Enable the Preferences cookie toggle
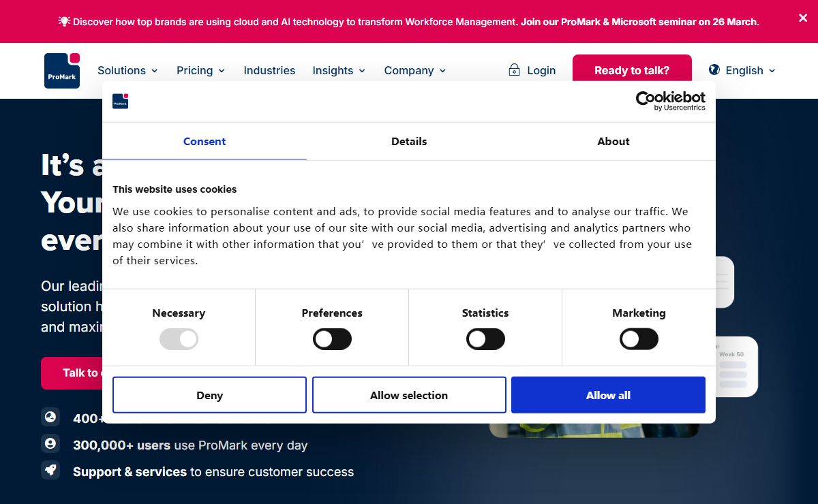Viewport: 818px width, 504px height. (332, 339)
